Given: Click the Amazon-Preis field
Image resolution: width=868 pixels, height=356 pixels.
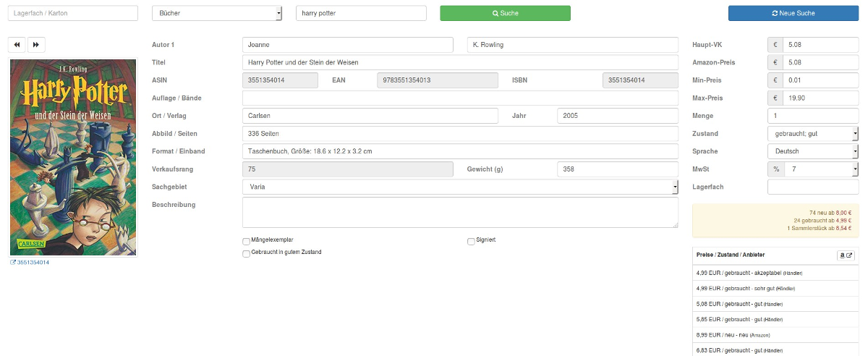Looking at the screenshot, I should 821,62.
